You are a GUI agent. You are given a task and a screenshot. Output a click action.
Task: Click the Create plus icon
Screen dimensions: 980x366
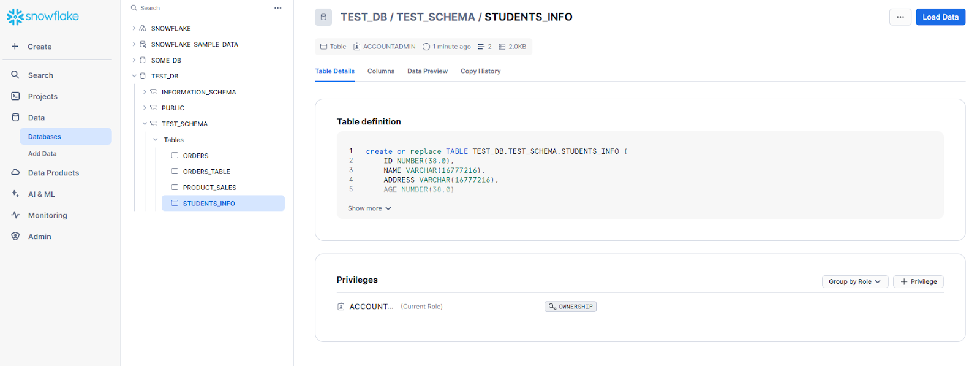(x=15, y=47)
